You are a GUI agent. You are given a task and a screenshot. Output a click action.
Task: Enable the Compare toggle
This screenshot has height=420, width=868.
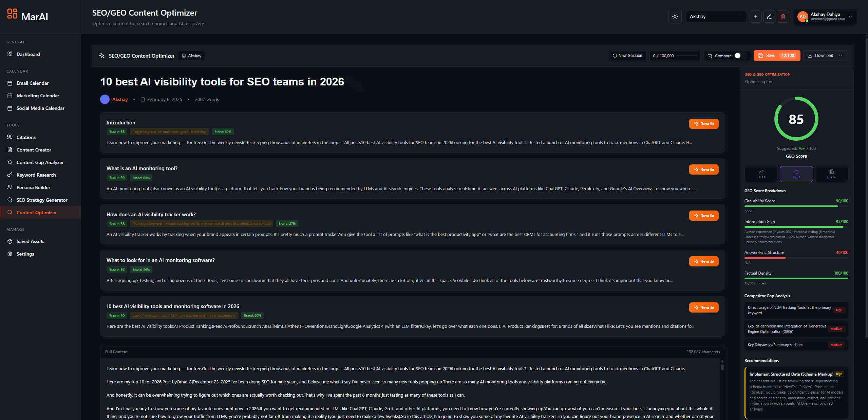click(738, 55)
